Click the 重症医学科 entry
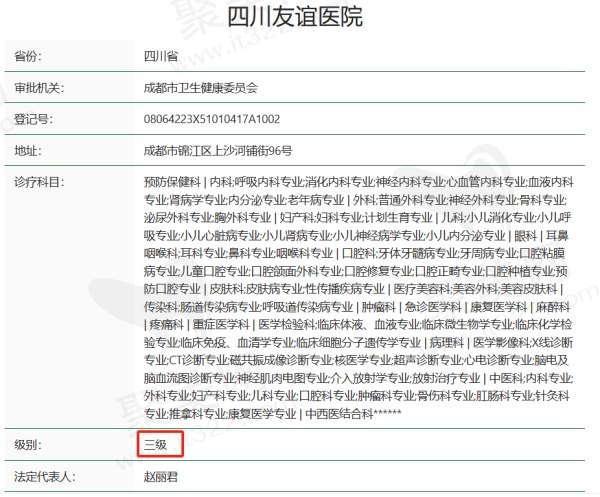 221,325
